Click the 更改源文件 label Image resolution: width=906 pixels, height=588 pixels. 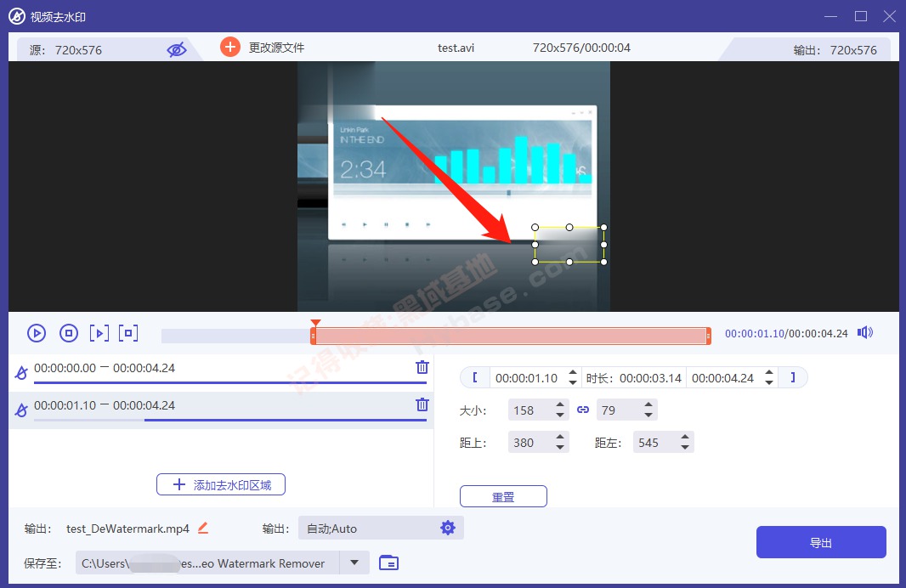(x=276, y=48)
